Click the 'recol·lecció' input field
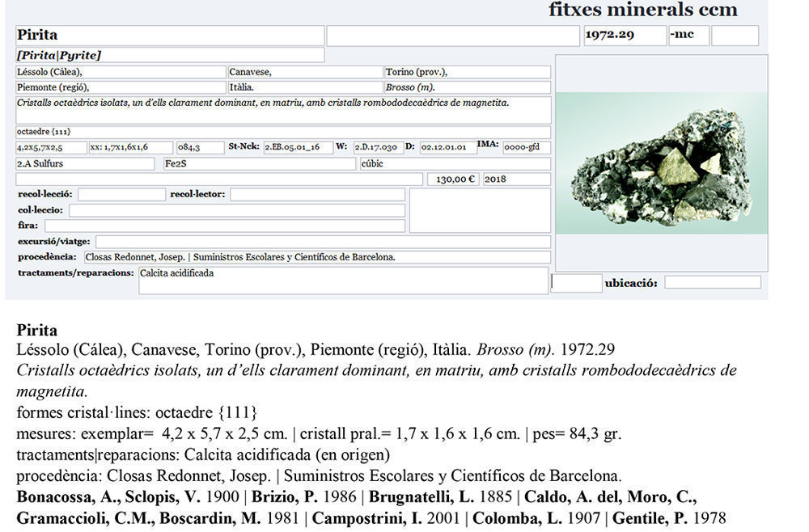This screenshot has width=809, height=532. click(x=122, y=194)
